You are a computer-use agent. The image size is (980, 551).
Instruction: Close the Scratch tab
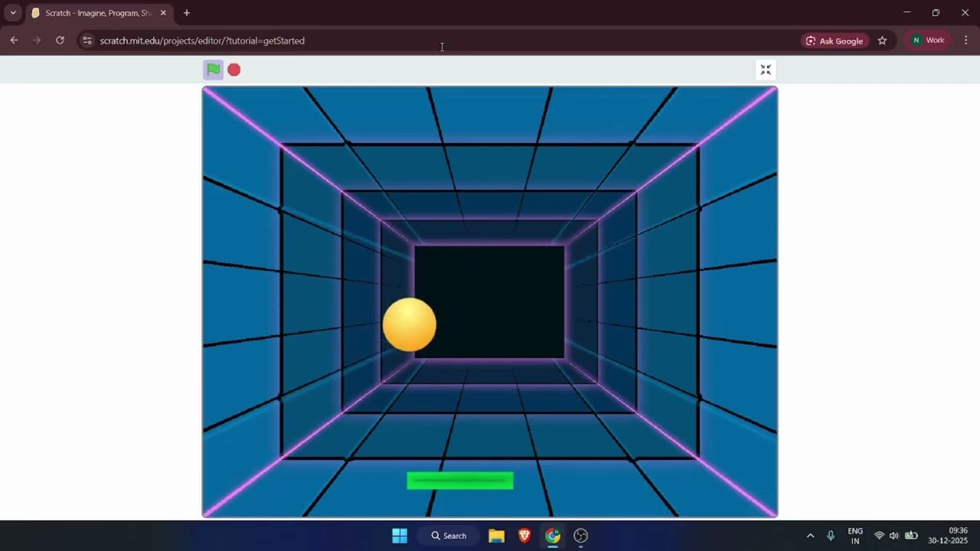pos(163,13)
